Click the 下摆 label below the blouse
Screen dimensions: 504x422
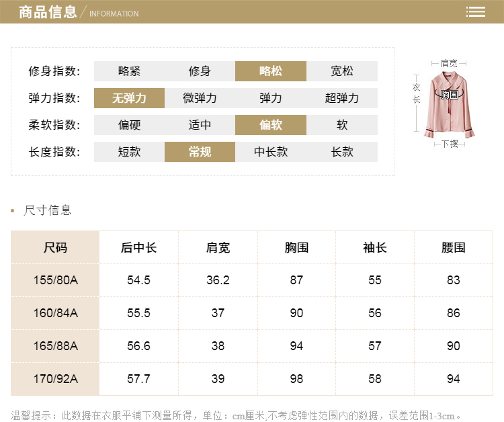(x=449, y=144)
